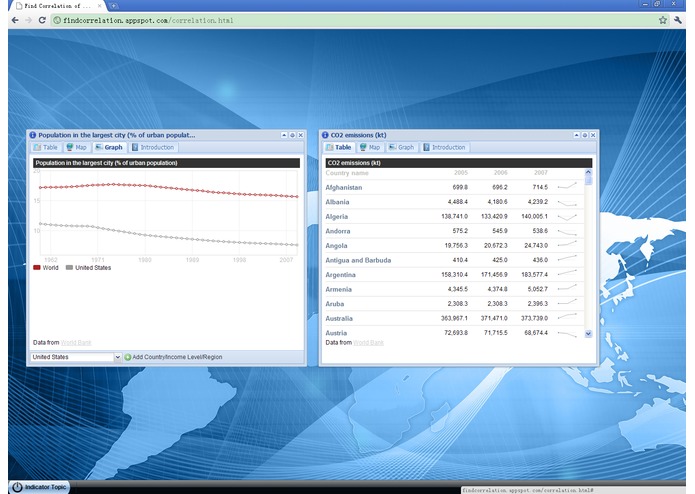Select the Table tab in CO2 panel
The width and height of the screenshot is (695, 494).
pos(339,148)
